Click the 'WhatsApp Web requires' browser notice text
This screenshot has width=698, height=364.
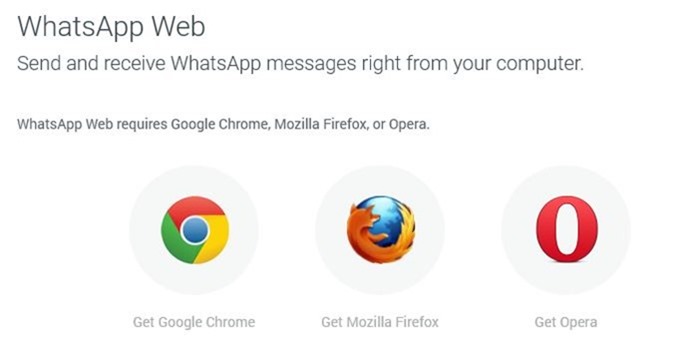223,124
